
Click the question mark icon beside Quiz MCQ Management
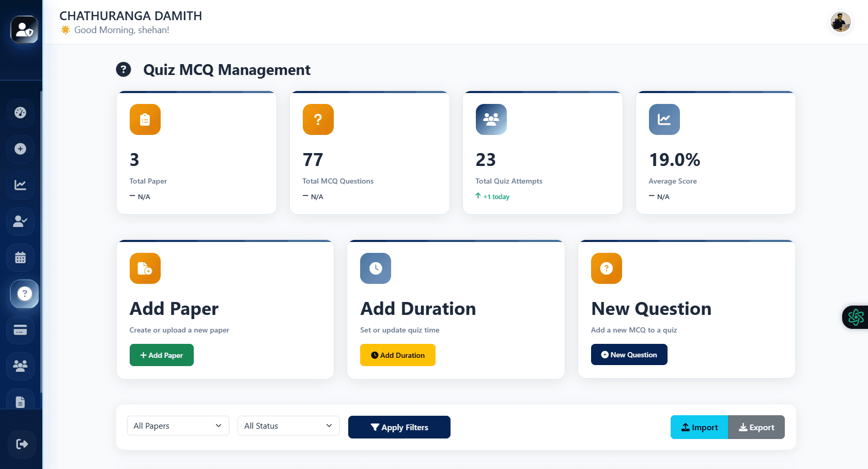click(123, 69)
